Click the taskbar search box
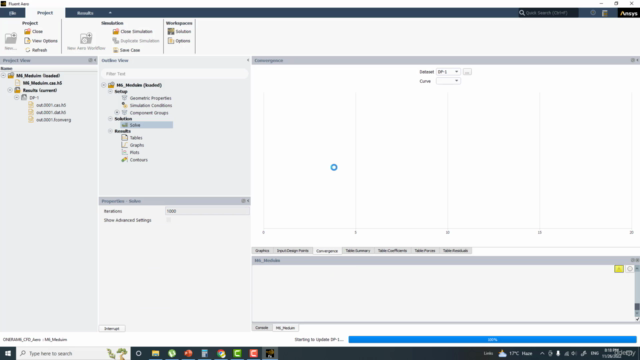The image size is (640, 360). coord(72,353)
